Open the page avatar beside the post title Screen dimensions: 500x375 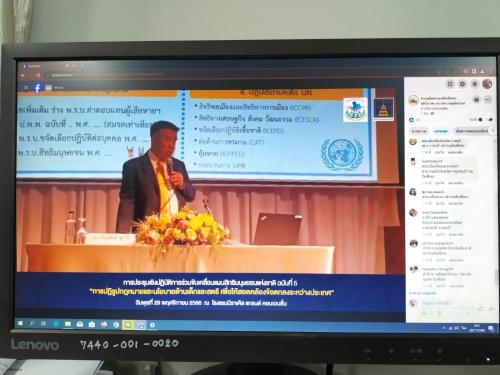414,100
